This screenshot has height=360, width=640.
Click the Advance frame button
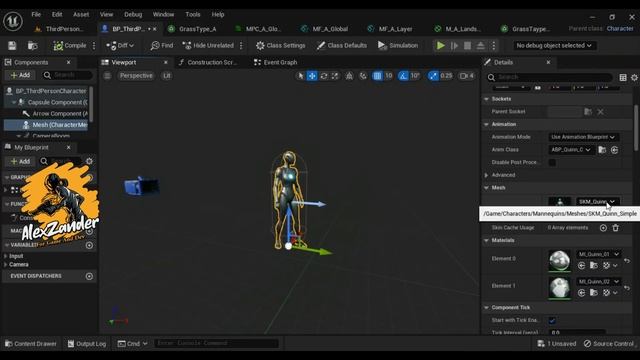(x=454, y=45)
